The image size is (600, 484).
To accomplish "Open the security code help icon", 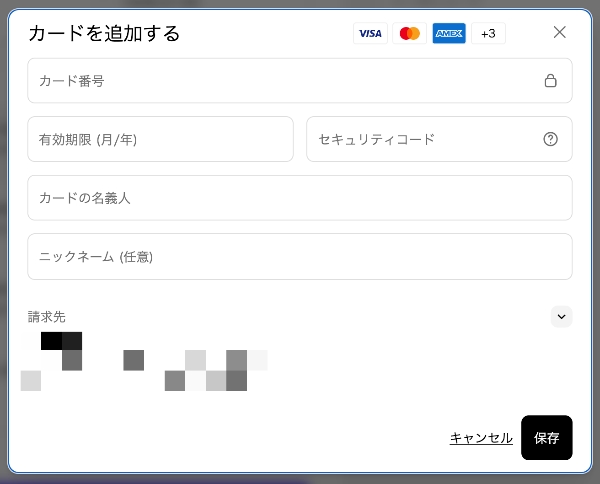I will tap(550, 139).
